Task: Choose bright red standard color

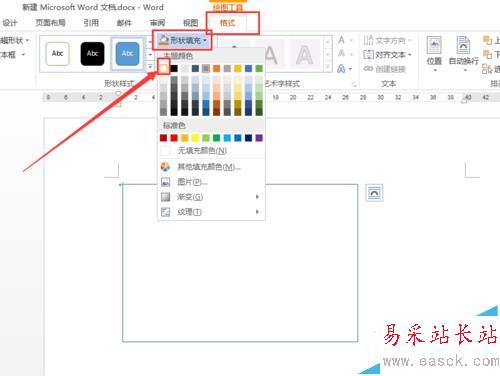Action: [x=174, y=138]
